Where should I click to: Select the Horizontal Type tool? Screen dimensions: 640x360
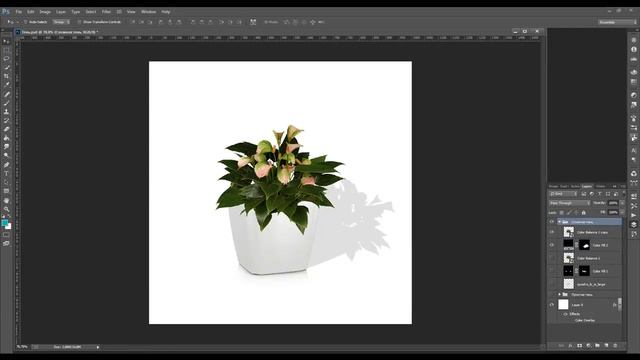coord(6,173)
